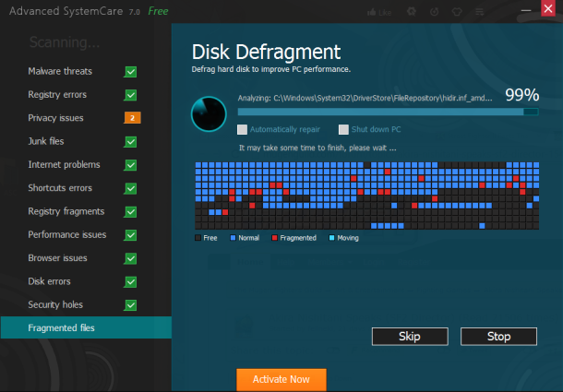
Task: Open the skin t-shirt icon
Action: (x=457, y=12)
